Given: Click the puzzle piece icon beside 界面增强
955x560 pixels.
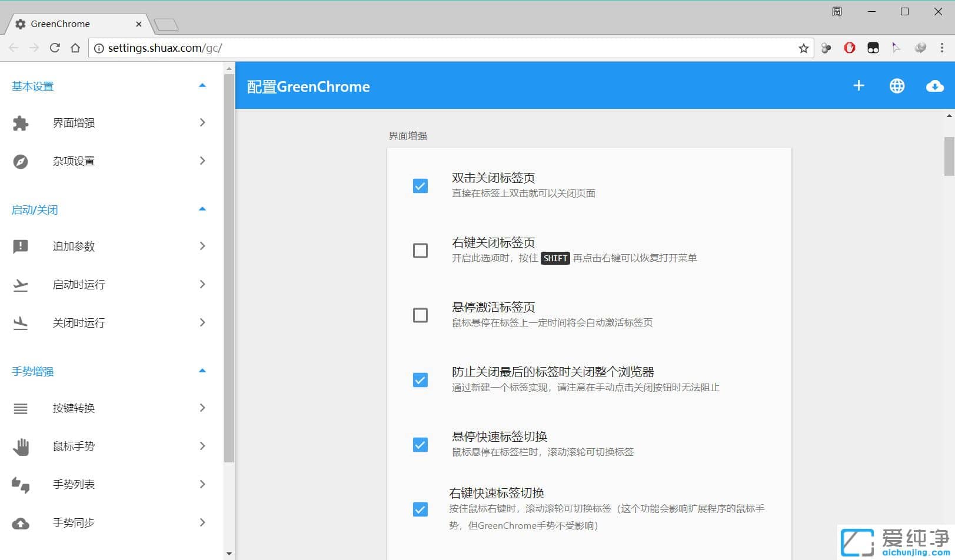Looking at the screenshot, I should click(21, 123).
